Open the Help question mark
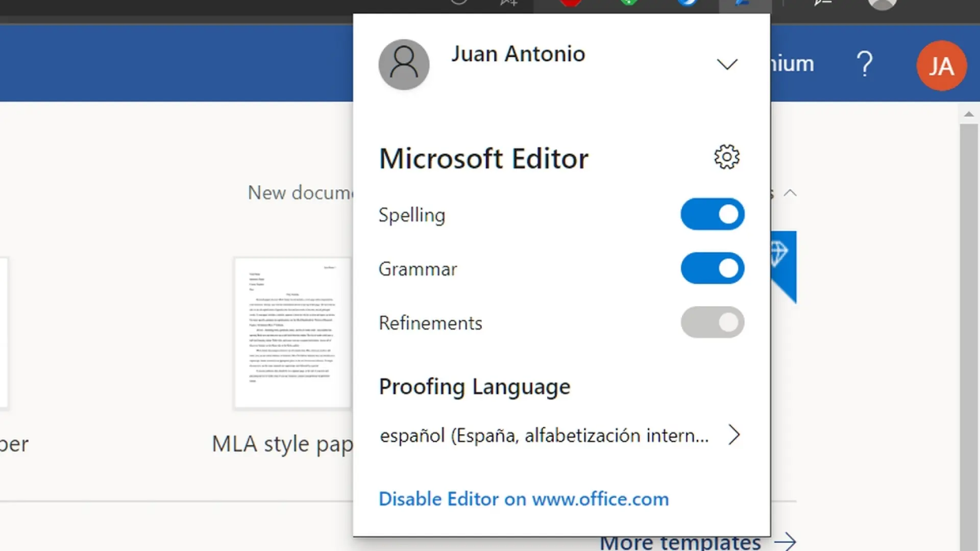 [864, 64]
